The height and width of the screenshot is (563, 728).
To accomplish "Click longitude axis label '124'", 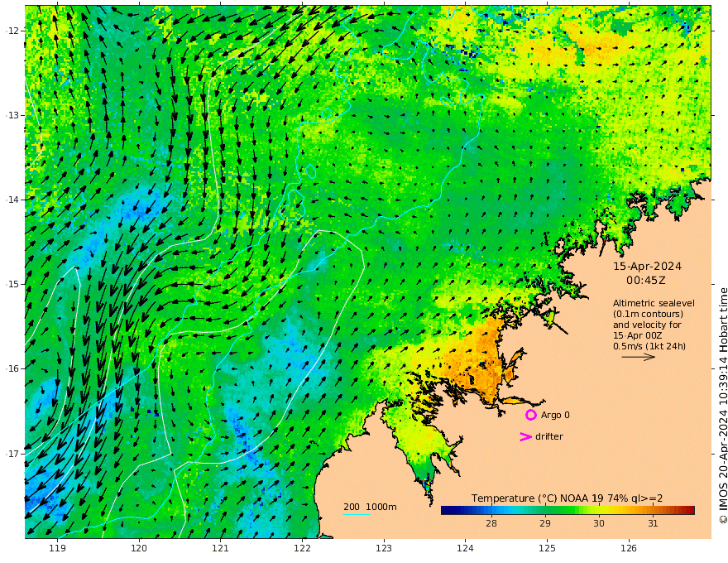I will point(465,549).
